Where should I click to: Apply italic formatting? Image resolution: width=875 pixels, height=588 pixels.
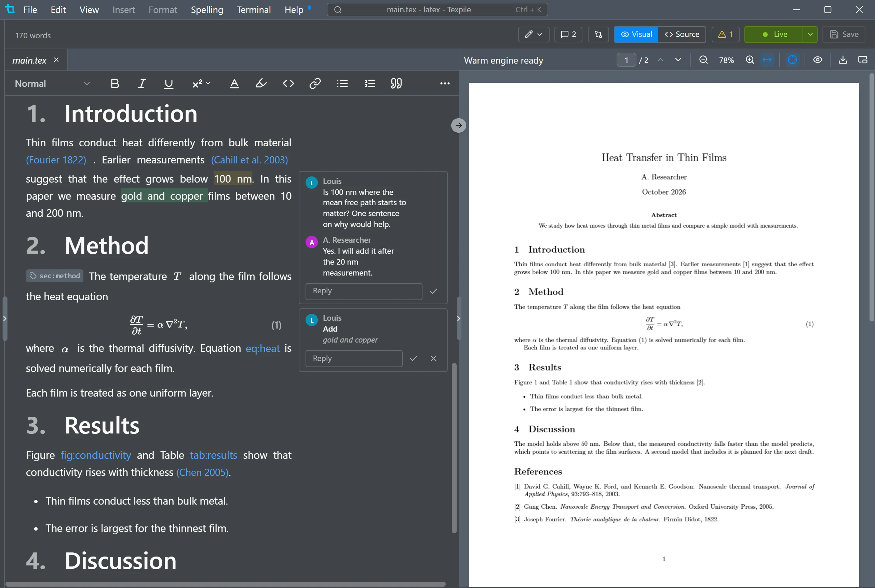pyautogui.click(x=142, y=83)
